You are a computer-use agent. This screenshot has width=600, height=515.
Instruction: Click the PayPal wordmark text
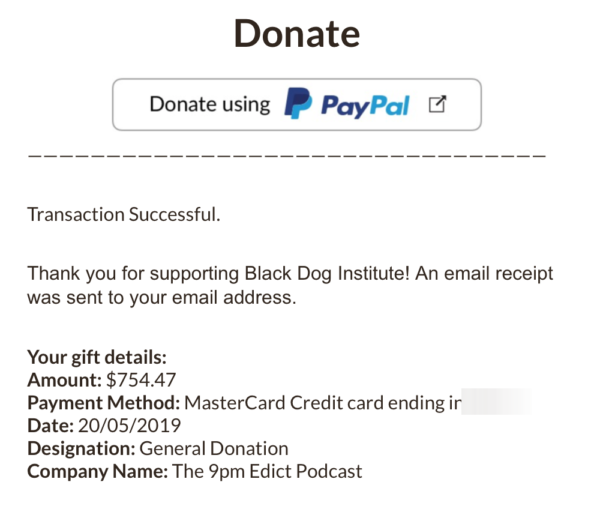pyautogui.click(x=367, y=105)
